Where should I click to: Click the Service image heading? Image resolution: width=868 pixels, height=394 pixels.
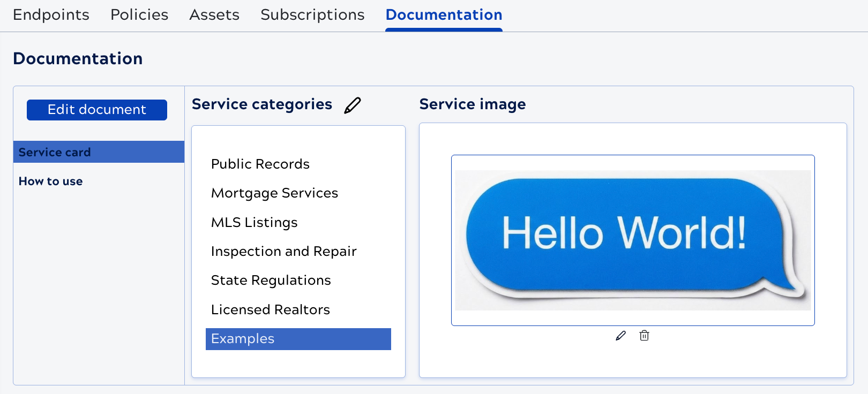[x=473, y=104]
